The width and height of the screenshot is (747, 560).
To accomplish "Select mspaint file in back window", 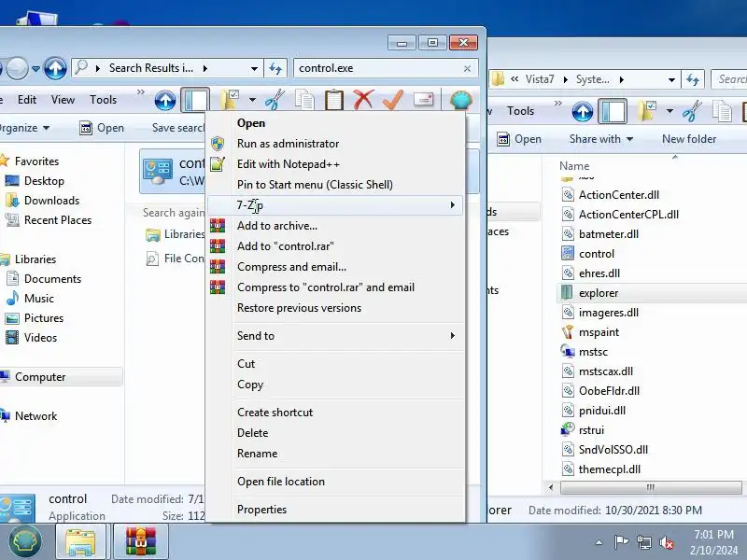I will (591, 332).
